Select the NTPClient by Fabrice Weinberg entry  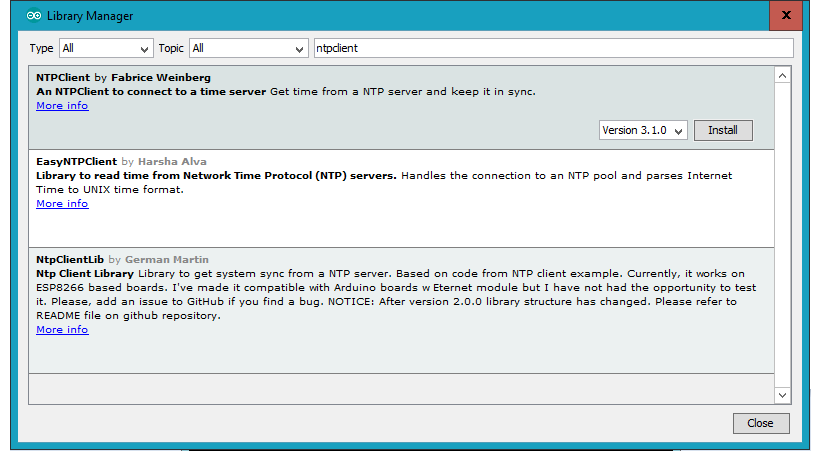click(401, 107)
